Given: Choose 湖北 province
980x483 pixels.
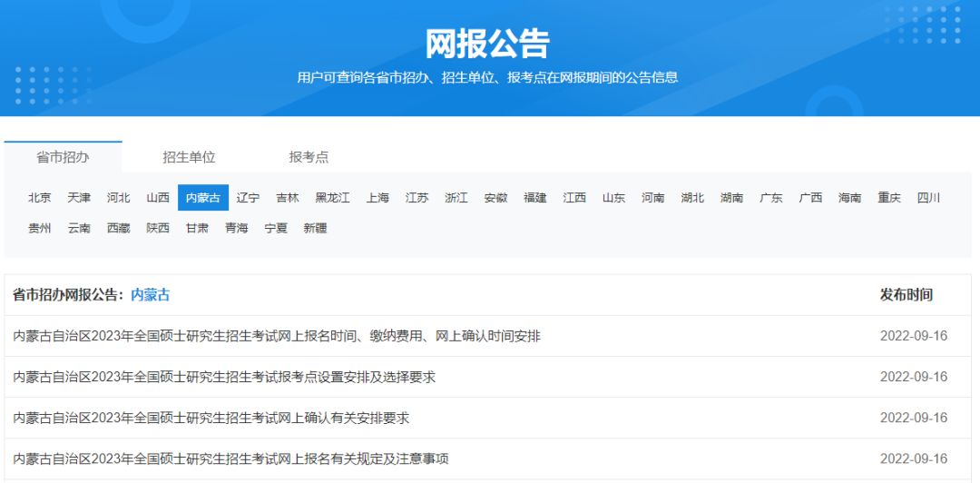Looking at the screenshot, I should pyautogui.click(x=692, y=198).
